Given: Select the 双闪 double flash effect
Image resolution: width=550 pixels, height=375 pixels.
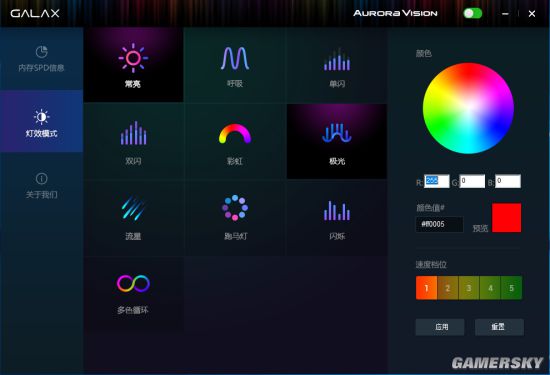Looking at the screenshot, I should pyautogui.click(x=133, y=141).
